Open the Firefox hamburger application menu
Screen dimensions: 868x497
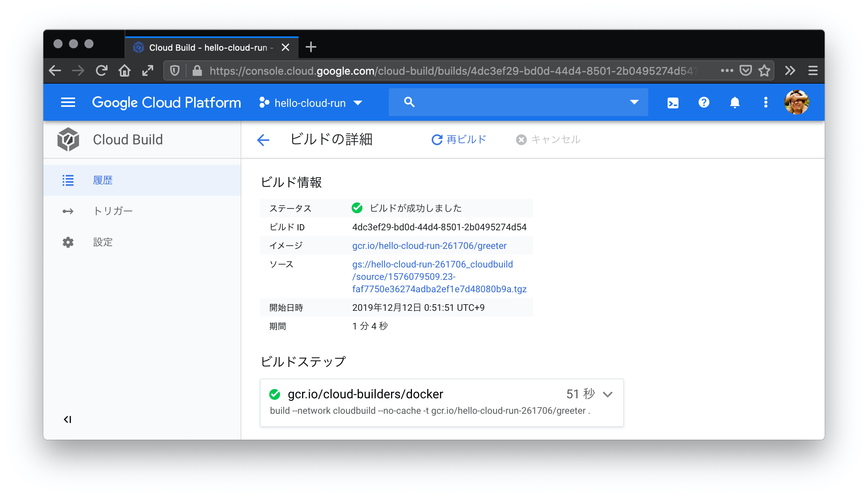click(x=813, y=70)
